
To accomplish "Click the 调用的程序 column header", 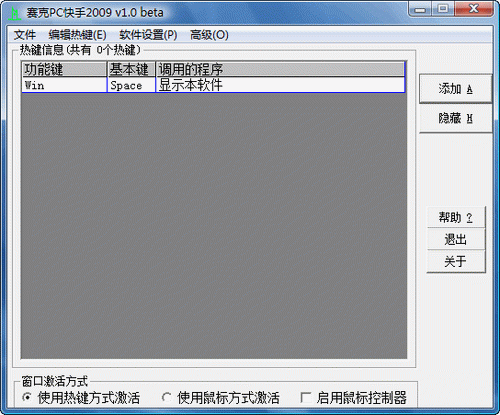I will click(x=280, y=69).
